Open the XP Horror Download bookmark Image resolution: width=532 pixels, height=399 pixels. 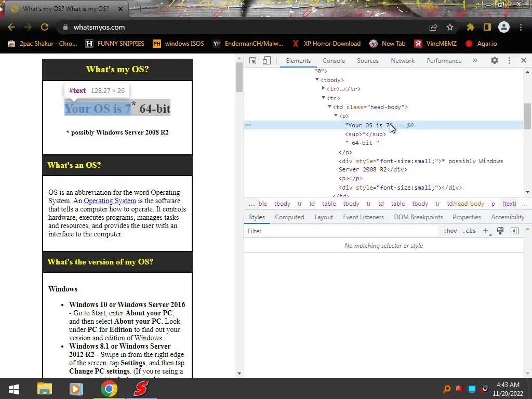coord(326,44)
